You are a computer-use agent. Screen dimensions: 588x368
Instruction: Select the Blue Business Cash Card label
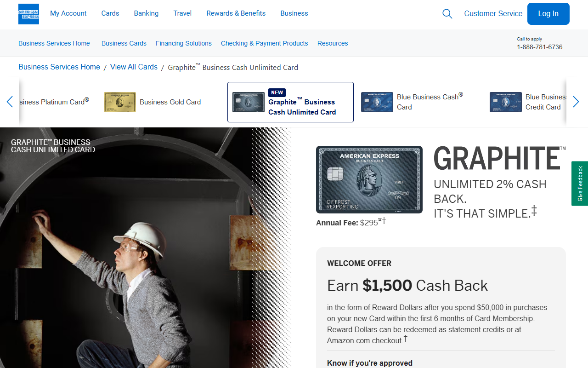[430, 102]
